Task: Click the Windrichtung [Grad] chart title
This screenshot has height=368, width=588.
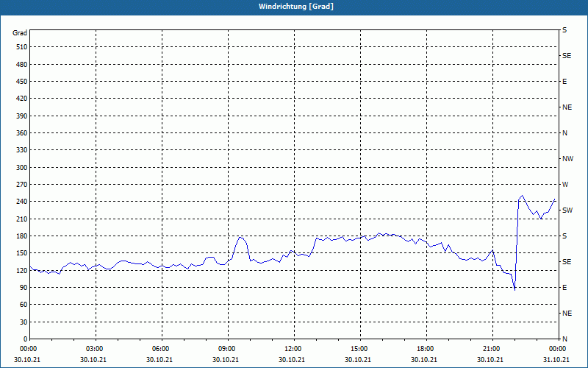Action: point(296,7)
